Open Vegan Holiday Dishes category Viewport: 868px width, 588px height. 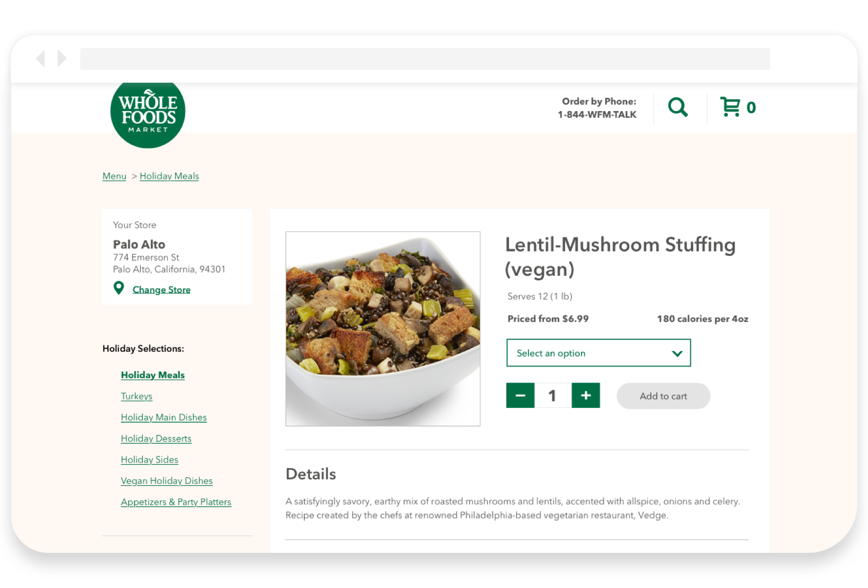[167, 481]
